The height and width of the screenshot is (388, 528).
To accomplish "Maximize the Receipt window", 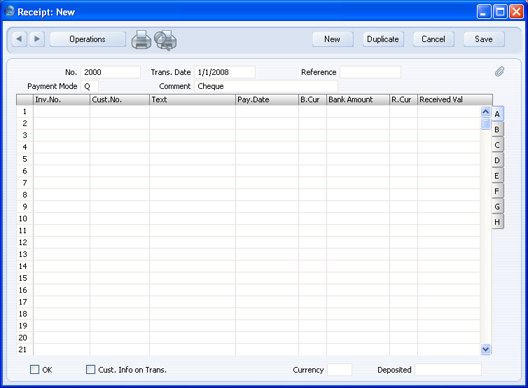I will (x=500, y=12).
